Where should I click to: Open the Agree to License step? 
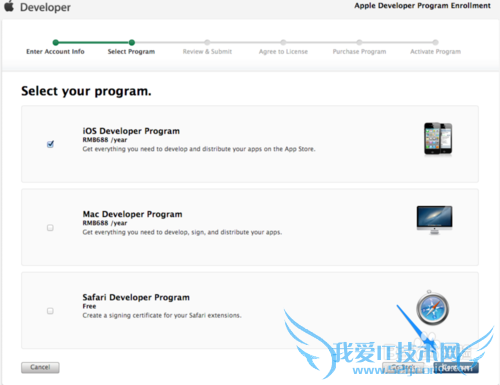(283, 51)
